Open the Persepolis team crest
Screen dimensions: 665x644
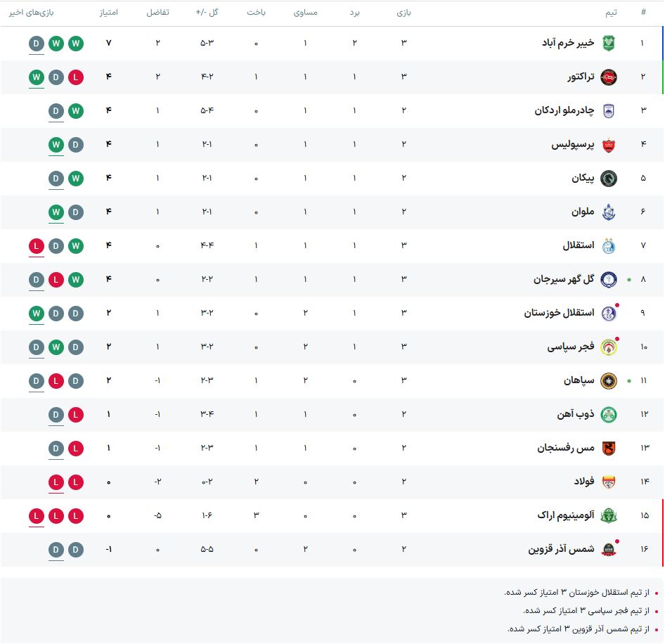[609, 144]
